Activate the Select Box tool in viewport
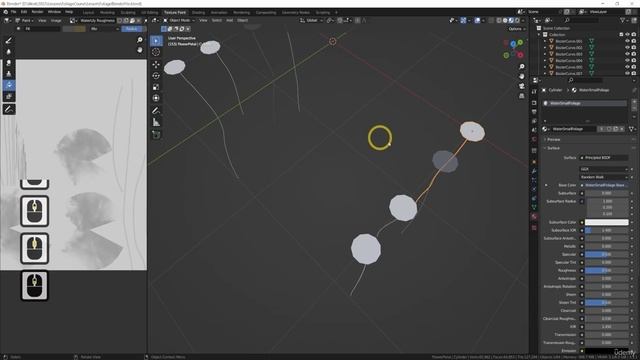Screen dimensions: 640x360 click(156, 41)
